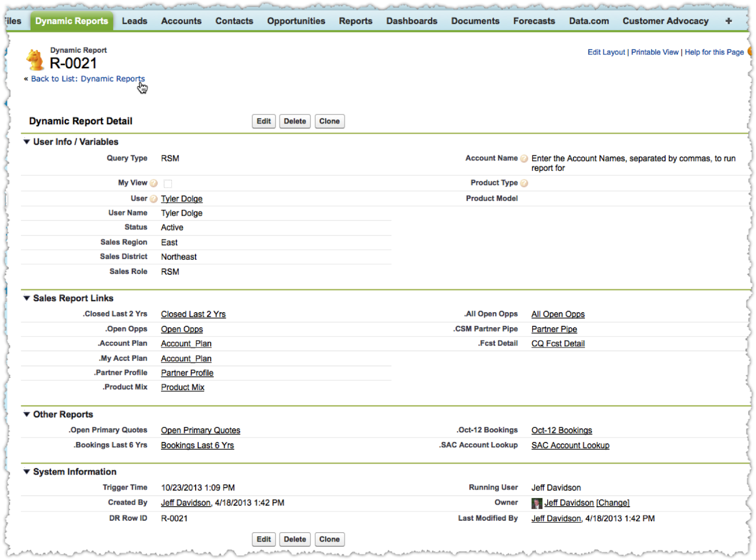
Task: Click the bottom Clone button
Action: point(329,539)
